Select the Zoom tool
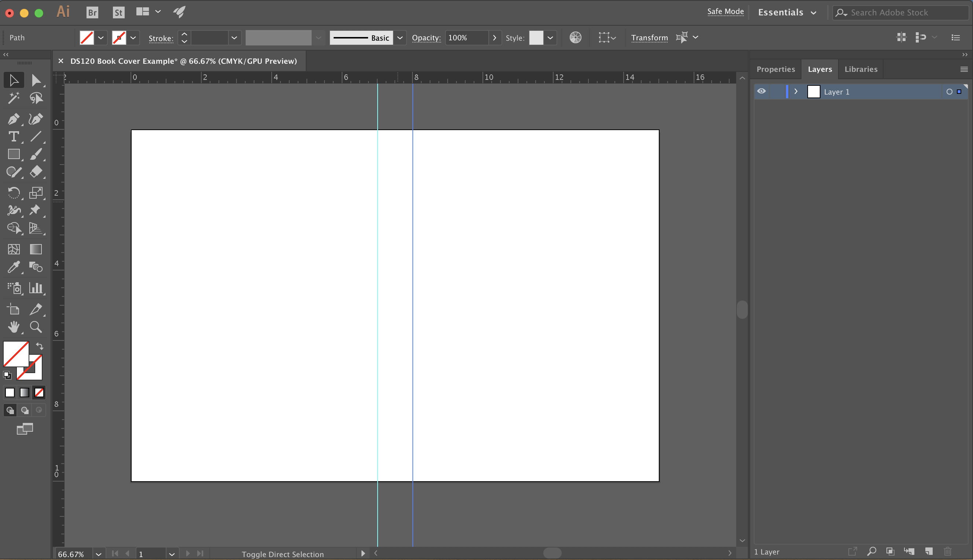Image resolution: width=973 pixels, height=560 pixels. (x=36, y=327)
